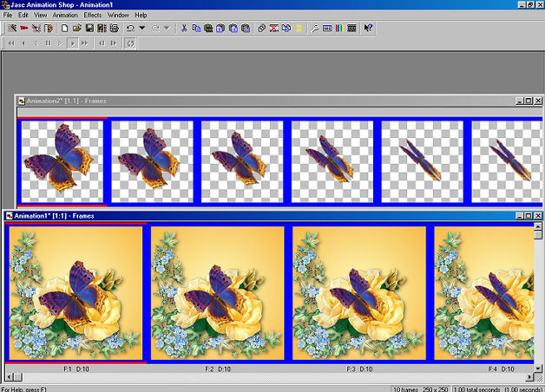Click the yellow toolbar icon

(299, 28)
